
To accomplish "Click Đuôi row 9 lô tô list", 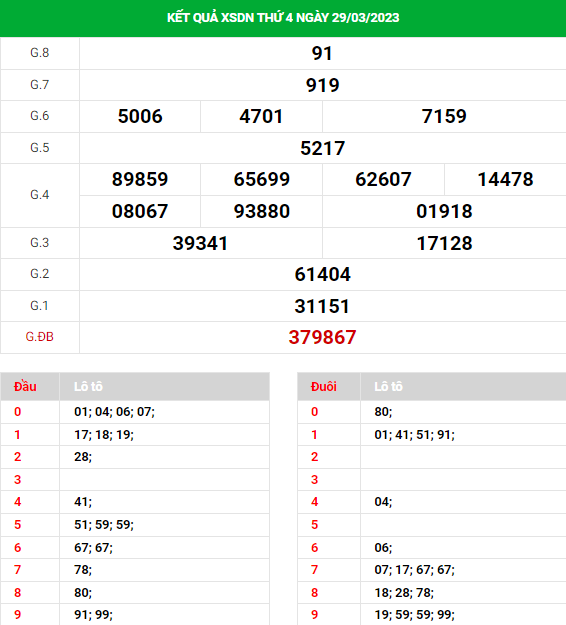I will pos(415,614).
